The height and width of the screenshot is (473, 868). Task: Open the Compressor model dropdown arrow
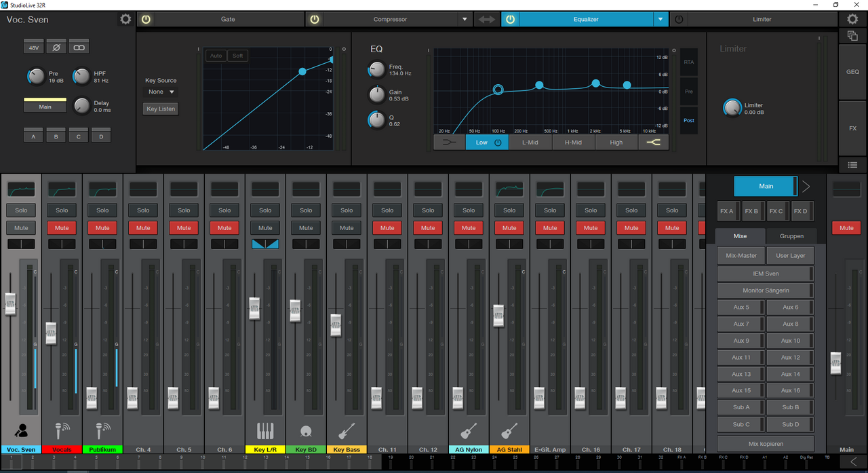[x=465, y=19]
